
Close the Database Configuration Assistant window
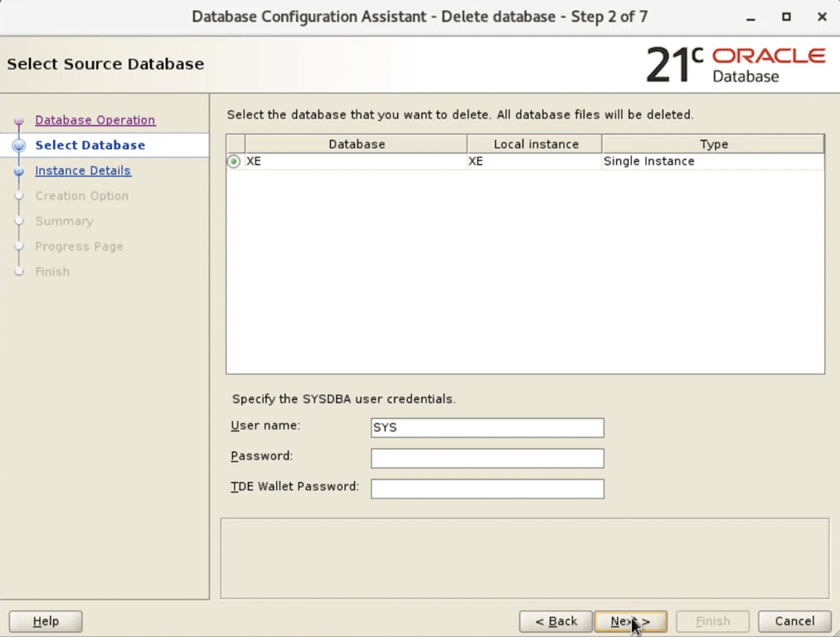[822, 17]
